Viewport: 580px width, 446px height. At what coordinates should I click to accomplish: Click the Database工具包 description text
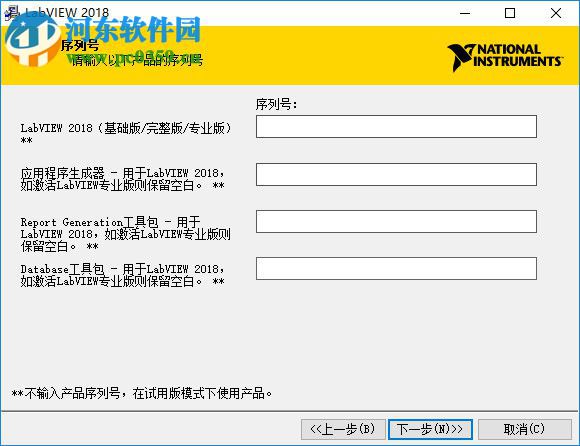point(123,275)
